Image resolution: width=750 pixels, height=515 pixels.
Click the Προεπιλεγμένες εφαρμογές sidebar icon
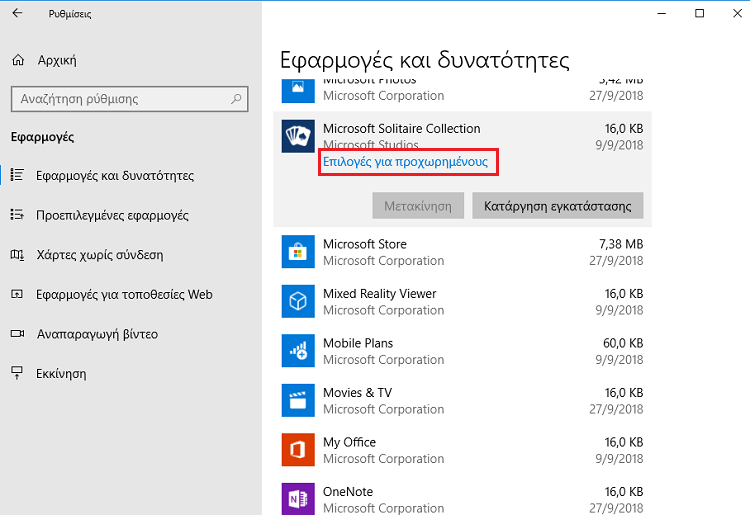[17, 215]
